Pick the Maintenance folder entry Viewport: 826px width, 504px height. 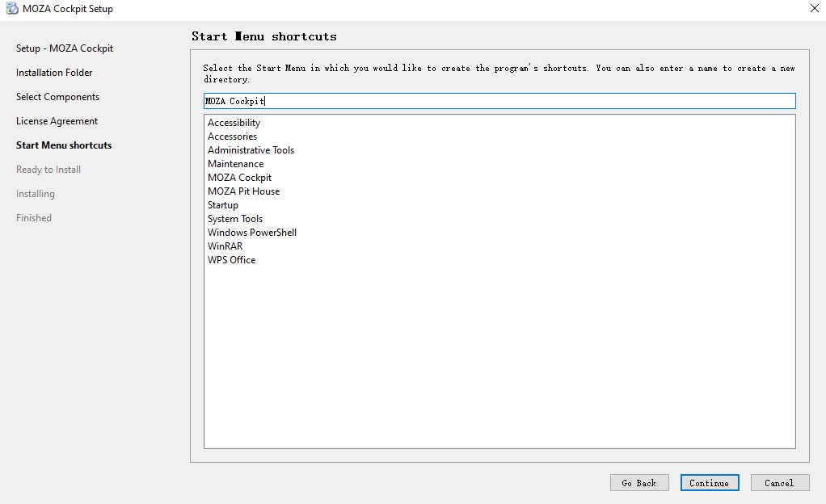235,164
